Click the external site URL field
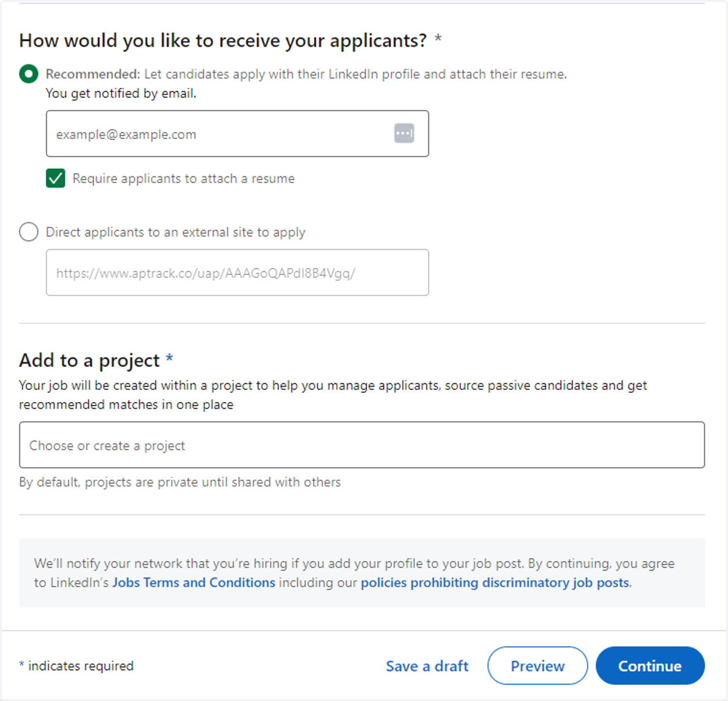The width and height of the screenshot is (728, 701). tap(237, 272)
